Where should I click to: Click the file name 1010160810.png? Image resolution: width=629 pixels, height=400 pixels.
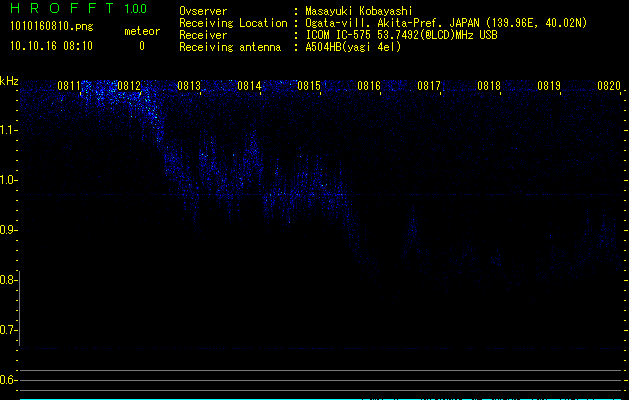click(52, 27)
